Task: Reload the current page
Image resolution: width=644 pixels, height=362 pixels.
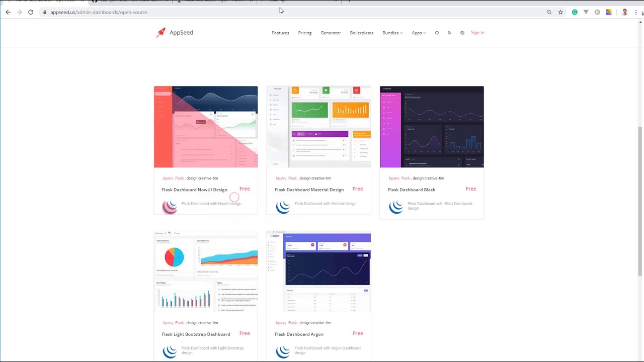Action: point(31,12)
